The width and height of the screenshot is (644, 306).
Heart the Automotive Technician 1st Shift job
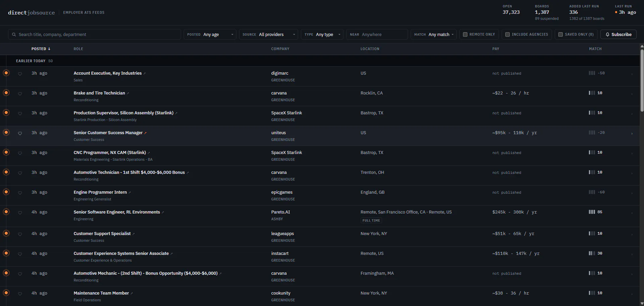[x=20, y=173]
